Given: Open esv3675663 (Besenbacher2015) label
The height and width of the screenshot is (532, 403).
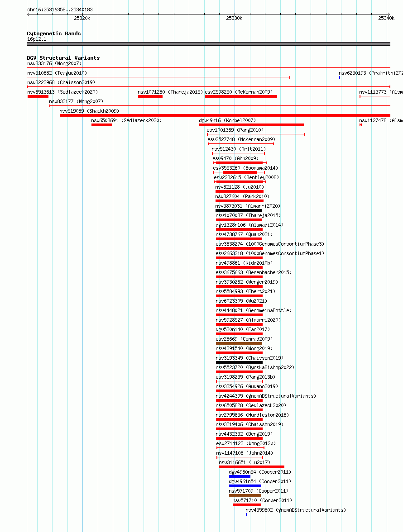Looking at the screenshot, I should pyautogui.click(x=254, y=272).
